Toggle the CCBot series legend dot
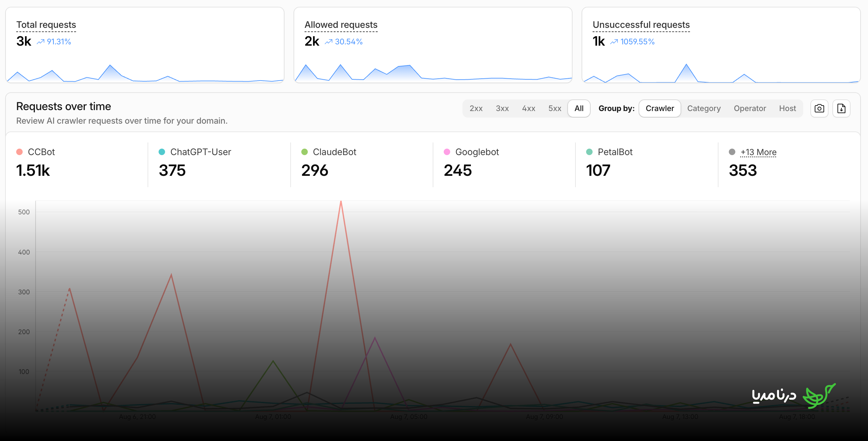The image size is (868, 441). tap(19, 152)
